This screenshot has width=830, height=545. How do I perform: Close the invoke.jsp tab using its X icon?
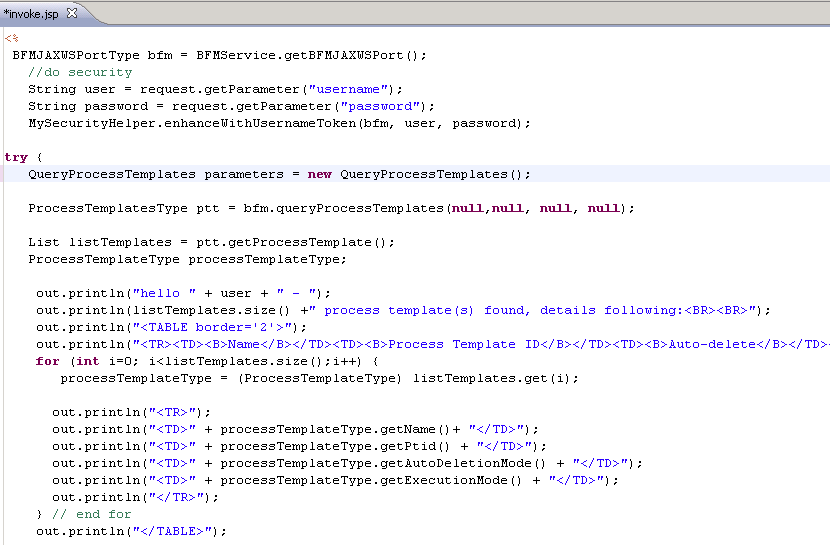click(x=71, y=13)
